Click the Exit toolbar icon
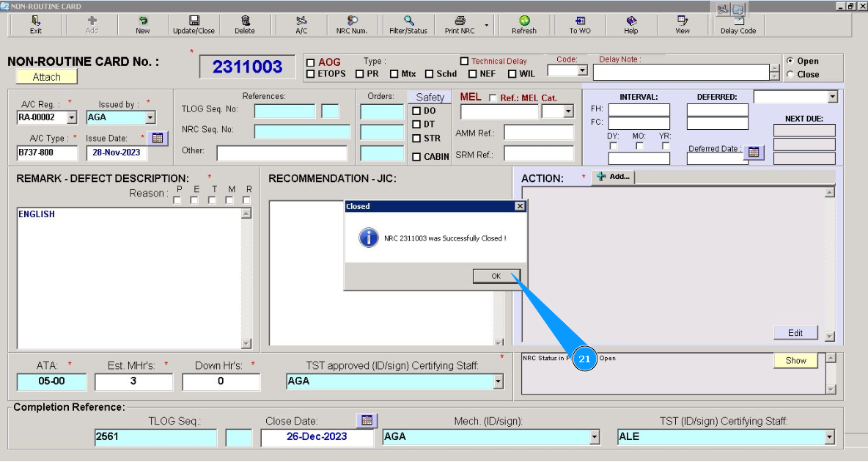 pyautogui.click(x=35, y=25)
